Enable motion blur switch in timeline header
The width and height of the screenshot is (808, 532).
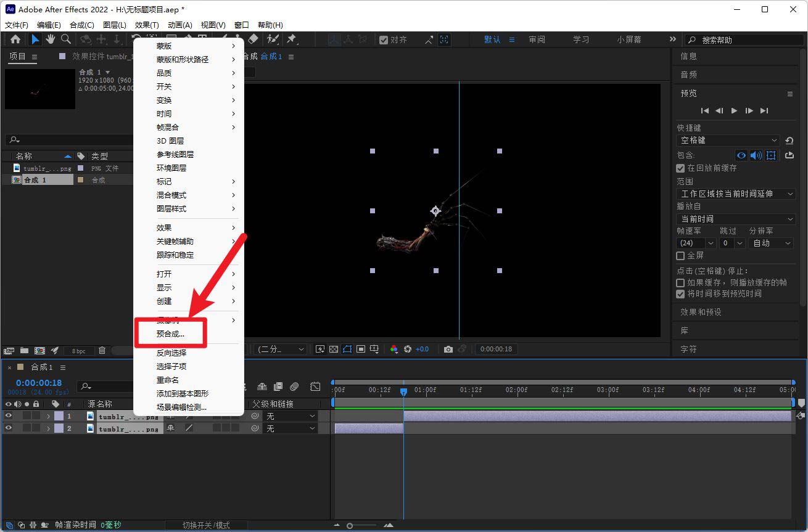pyautogui.click(x=294, y=387)
